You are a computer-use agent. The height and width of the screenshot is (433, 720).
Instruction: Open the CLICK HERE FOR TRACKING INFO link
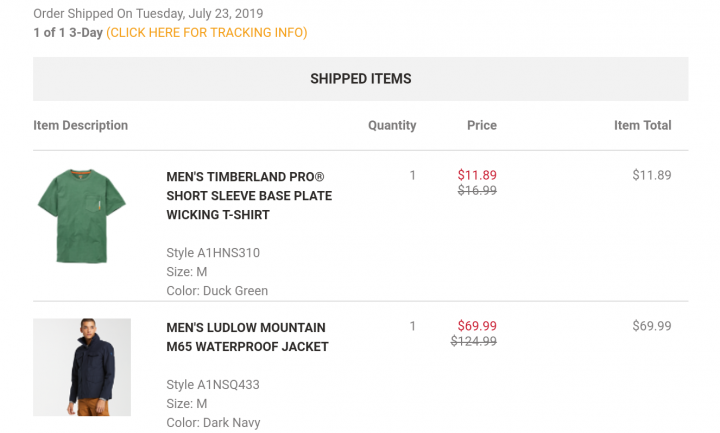point(207,33)
